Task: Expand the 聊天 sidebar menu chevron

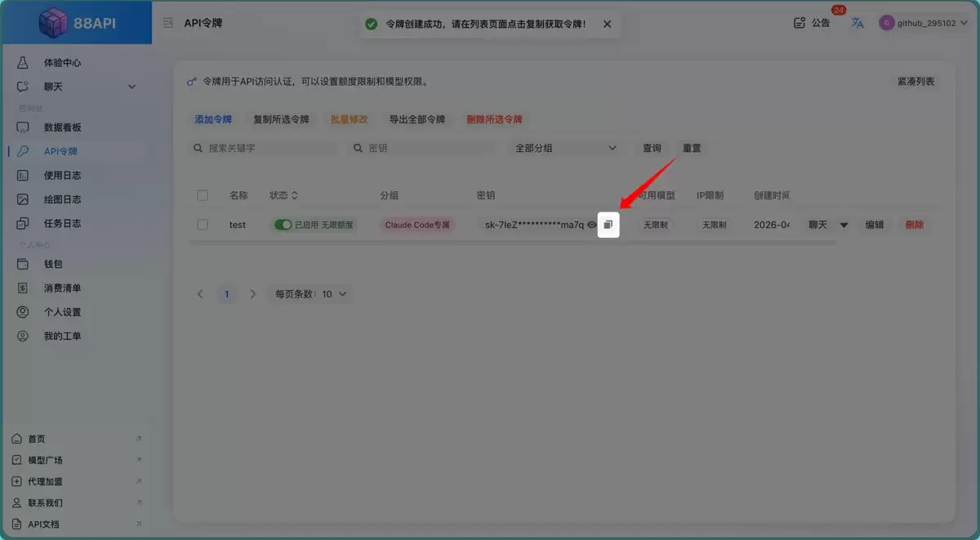Action: pos(132,87)
